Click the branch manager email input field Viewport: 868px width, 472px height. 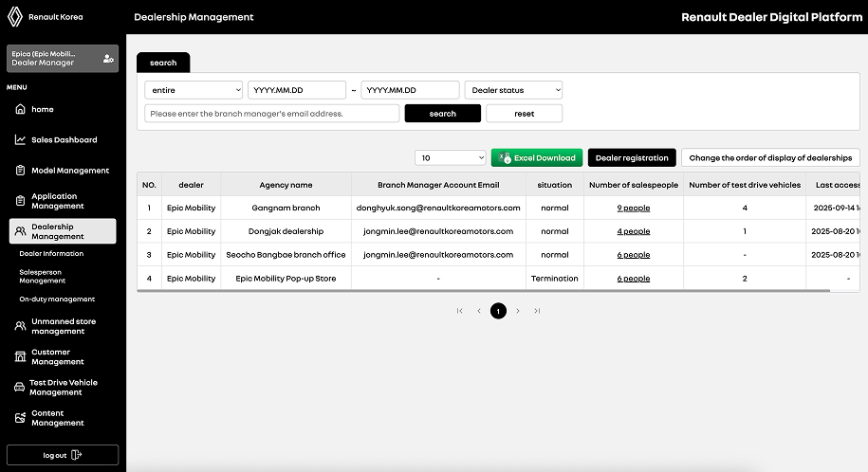pos(271,114)
